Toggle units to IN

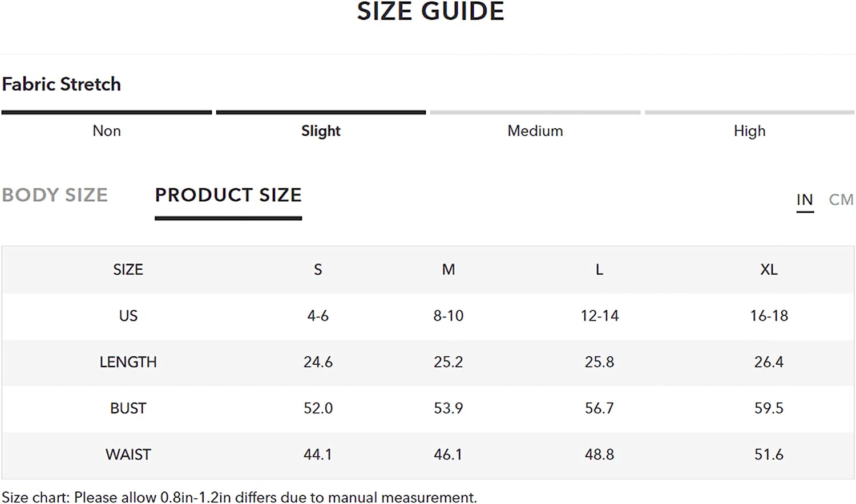pos(805,200)
